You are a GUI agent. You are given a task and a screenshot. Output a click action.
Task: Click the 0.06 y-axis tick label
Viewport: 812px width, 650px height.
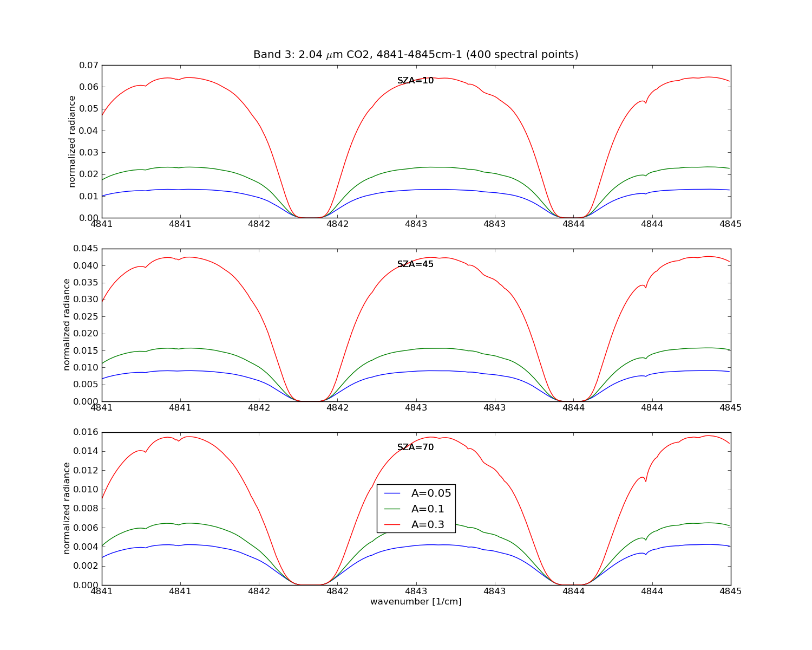[x=88, y=87]
